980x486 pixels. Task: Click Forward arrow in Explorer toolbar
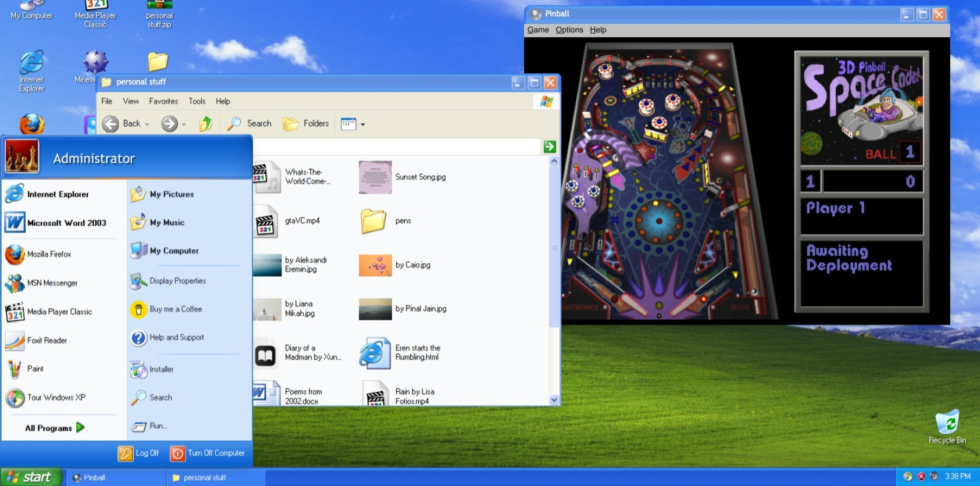click(x=169, y=123)
